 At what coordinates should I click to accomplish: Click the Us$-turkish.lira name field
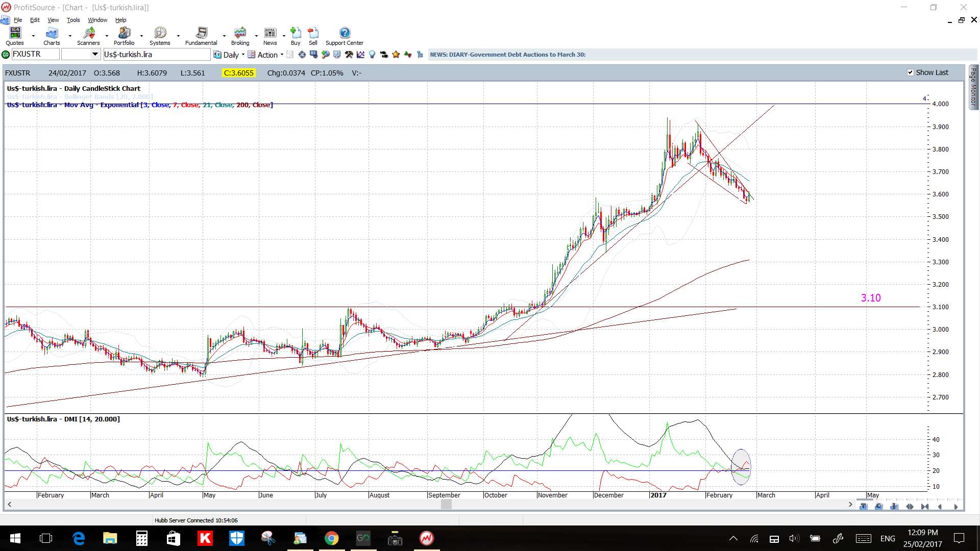(157, 54)
